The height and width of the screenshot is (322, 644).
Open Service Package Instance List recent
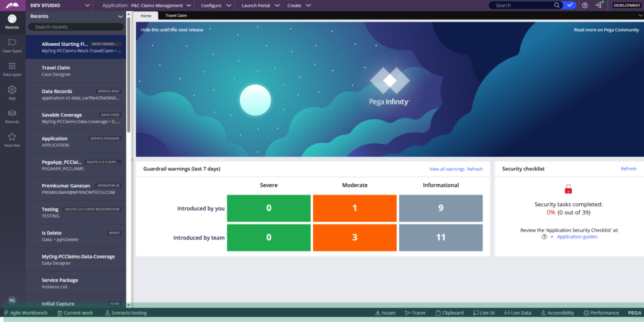pos(76,283)
